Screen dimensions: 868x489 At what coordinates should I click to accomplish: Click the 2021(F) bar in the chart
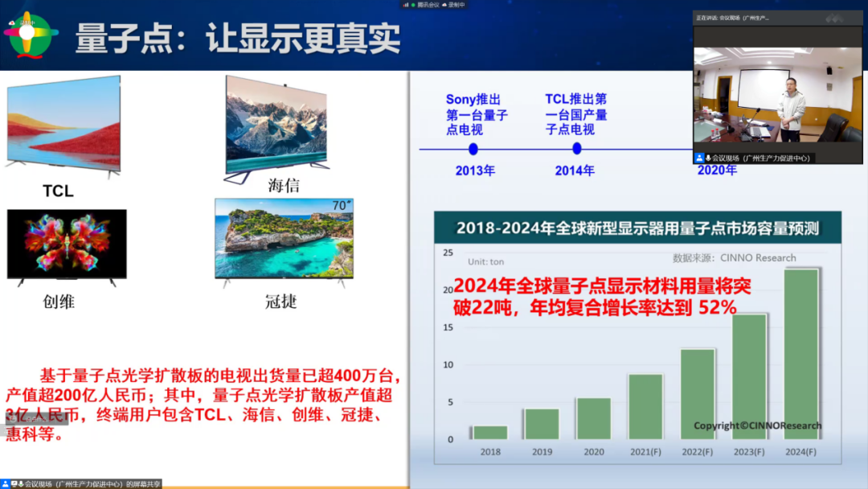tap(645, 407)
